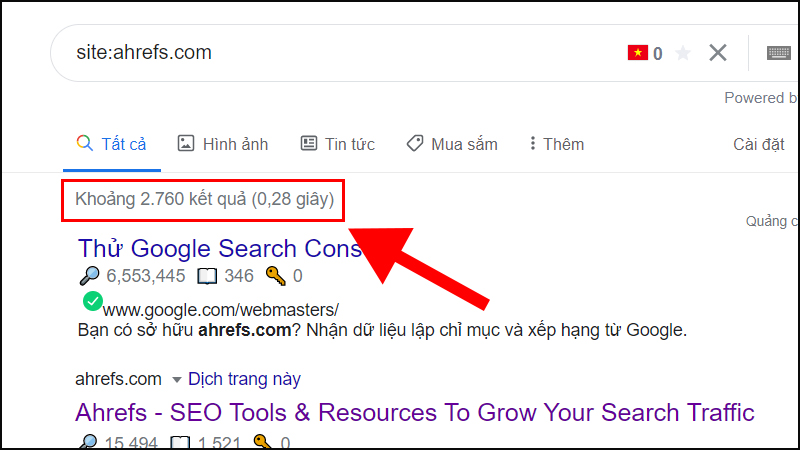Viewport: 800px width, 450px height.
Task: Open the Mua sắm tab
Action: coord(452,144)
